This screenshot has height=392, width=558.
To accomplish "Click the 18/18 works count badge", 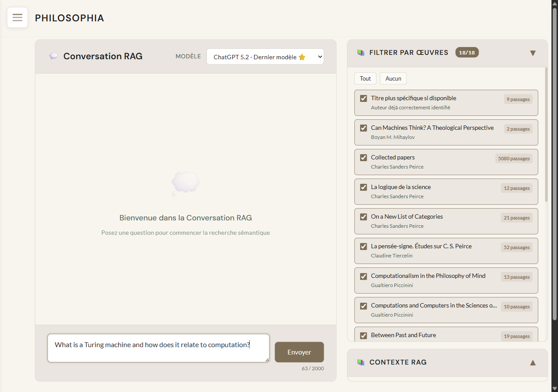I will [467, 53].
